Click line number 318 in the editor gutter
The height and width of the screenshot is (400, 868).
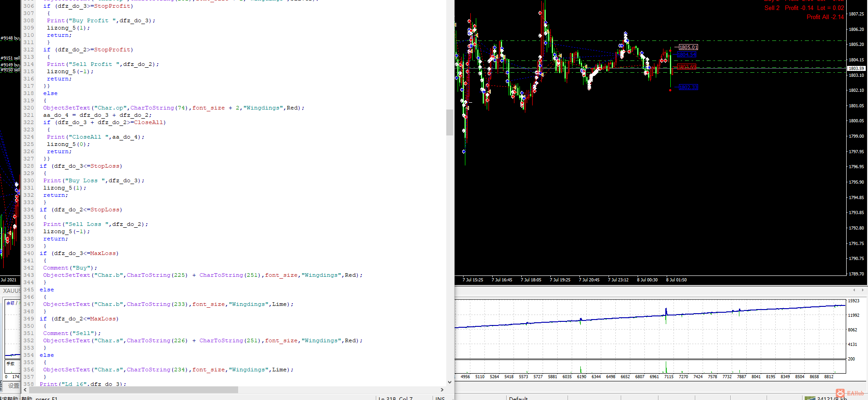coord(29,93)
